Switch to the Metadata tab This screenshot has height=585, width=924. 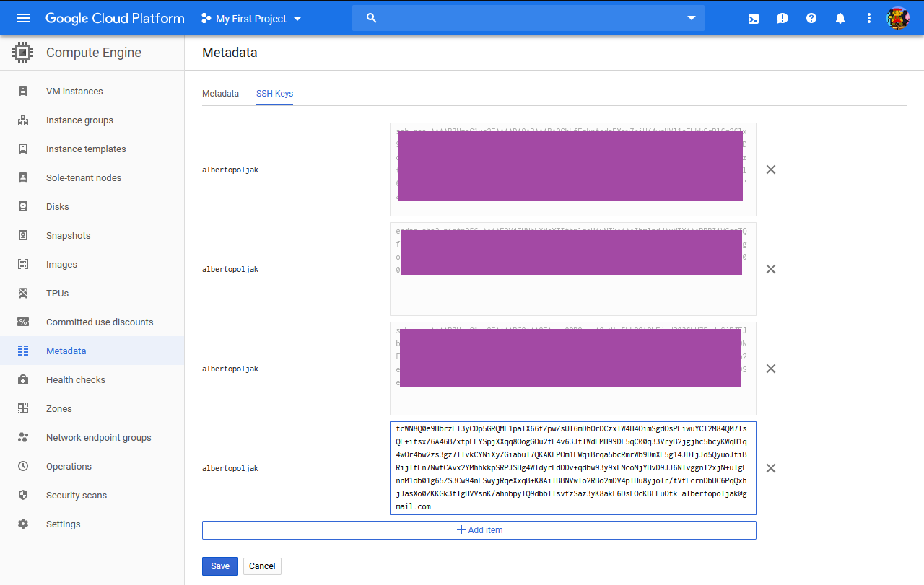pyautogui.click(x=220, y=94)
